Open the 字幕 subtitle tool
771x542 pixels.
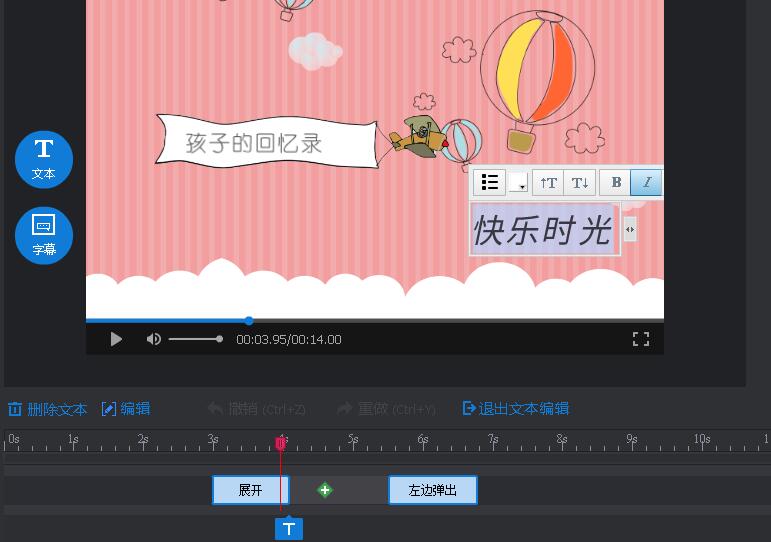[44, 236]
